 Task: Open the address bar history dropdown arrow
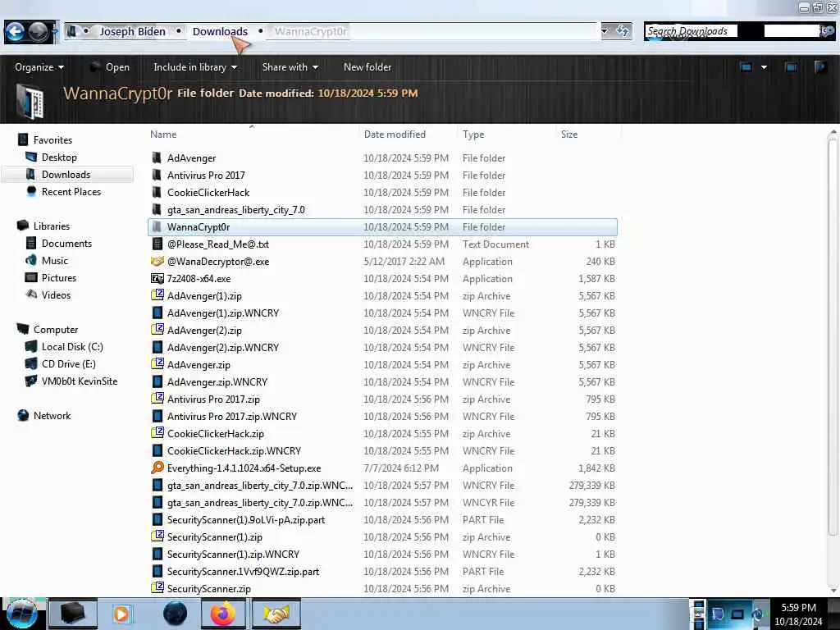(605, 31)
